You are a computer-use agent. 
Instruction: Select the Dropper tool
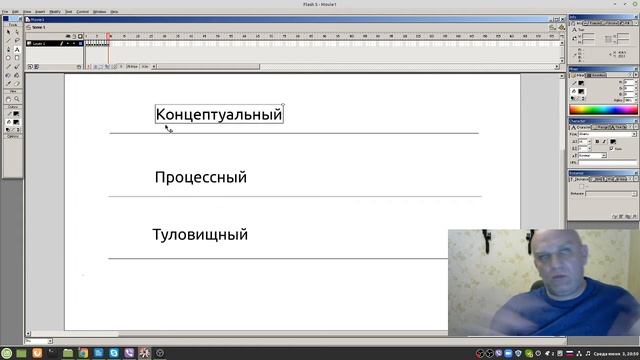click(x=8, y=84)
